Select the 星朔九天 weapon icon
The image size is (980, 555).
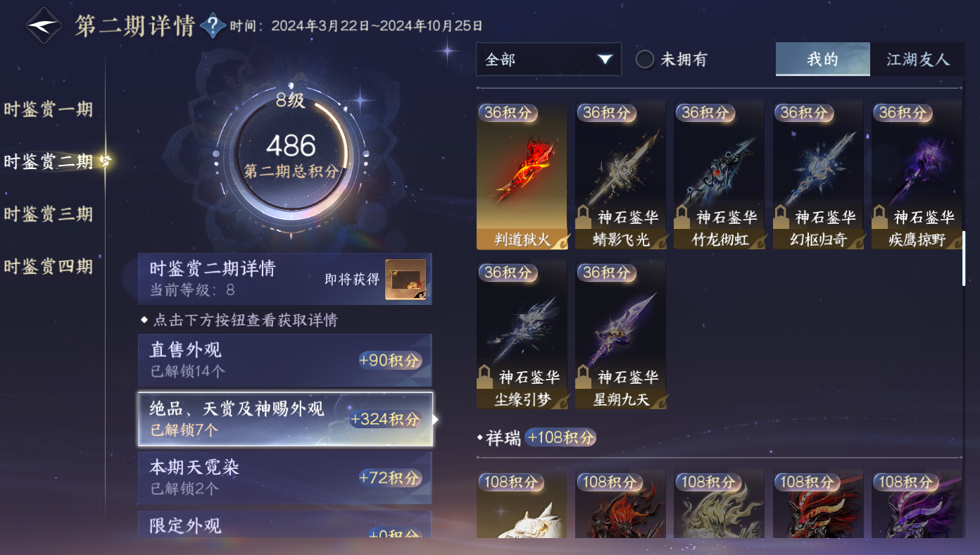[x=620, y=335]
